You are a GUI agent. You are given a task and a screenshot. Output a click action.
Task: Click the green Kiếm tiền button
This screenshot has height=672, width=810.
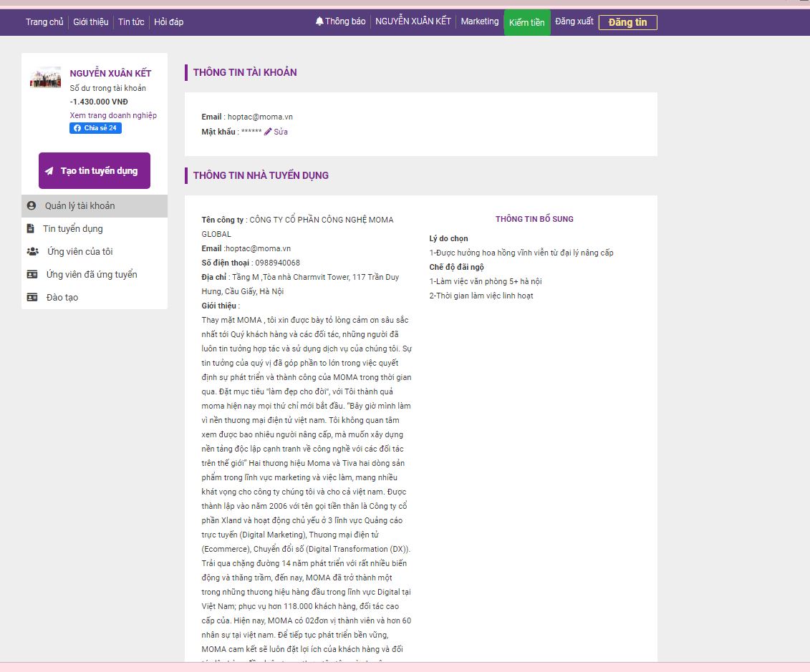pos(526,23)
